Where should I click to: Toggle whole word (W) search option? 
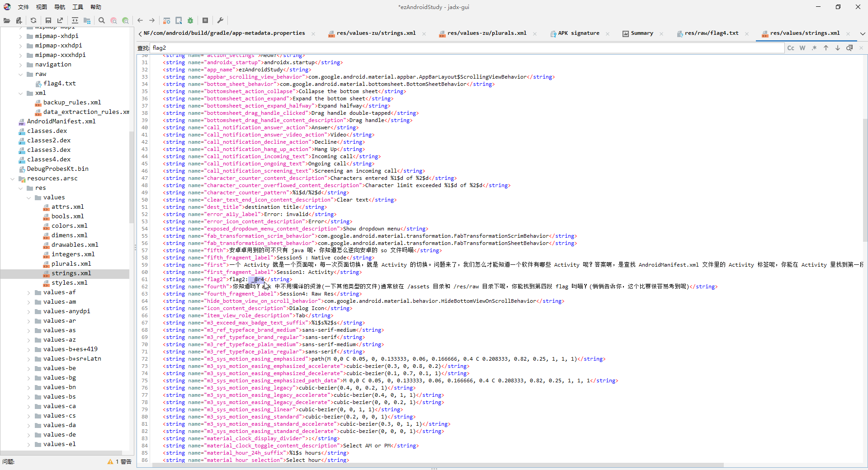802,48
